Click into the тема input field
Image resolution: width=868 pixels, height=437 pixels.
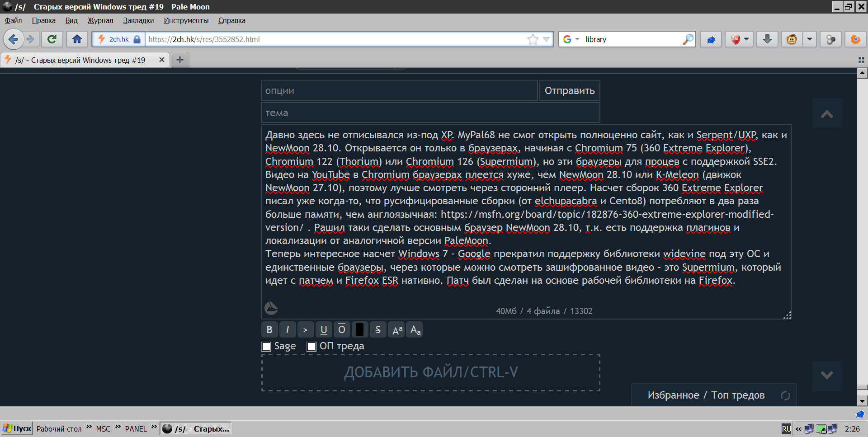click(431, 113)
